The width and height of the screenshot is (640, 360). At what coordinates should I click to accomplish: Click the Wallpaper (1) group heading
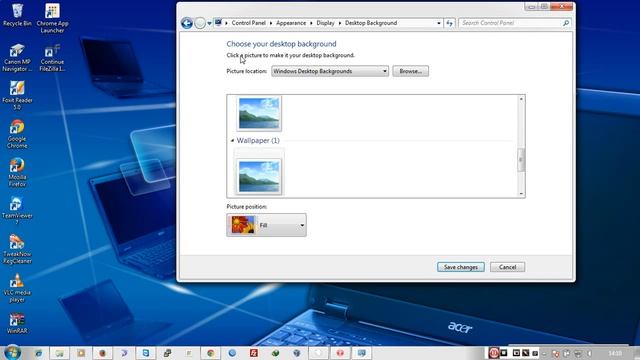(258, 140)
